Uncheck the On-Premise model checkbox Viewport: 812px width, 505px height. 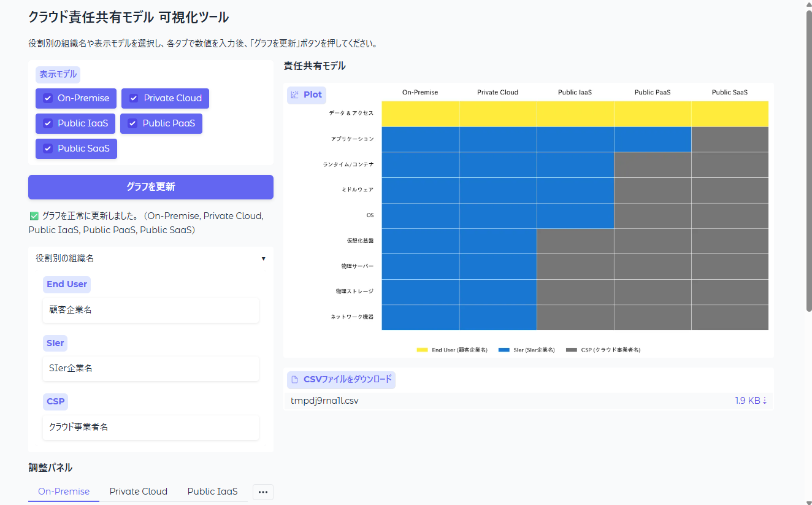click(x=47, y=98)
